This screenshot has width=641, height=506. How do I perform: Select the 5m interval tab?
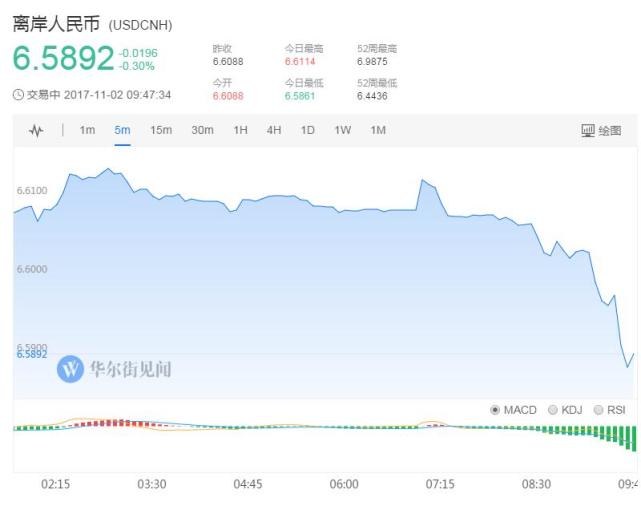coord(122,130)
